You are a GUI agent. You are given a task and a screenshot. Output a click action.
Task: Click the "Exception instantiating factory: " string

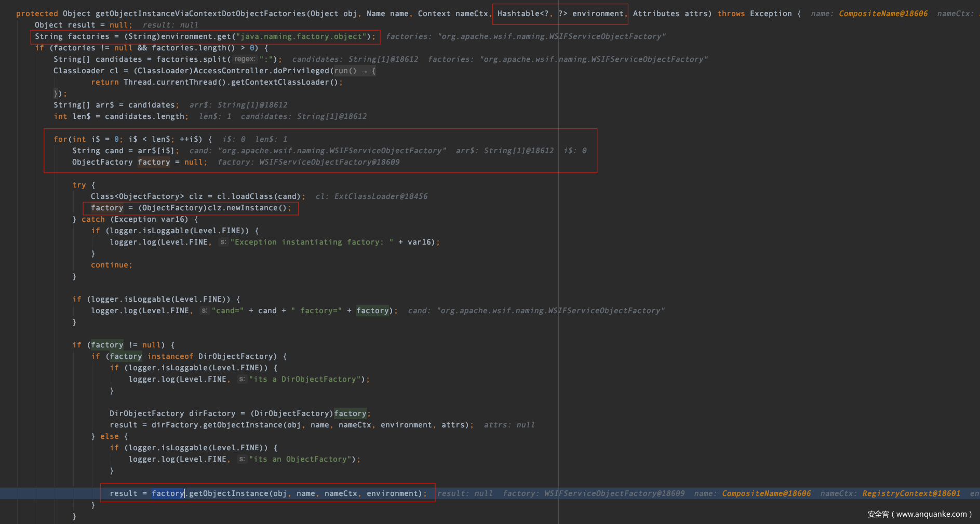pos(312,243)
